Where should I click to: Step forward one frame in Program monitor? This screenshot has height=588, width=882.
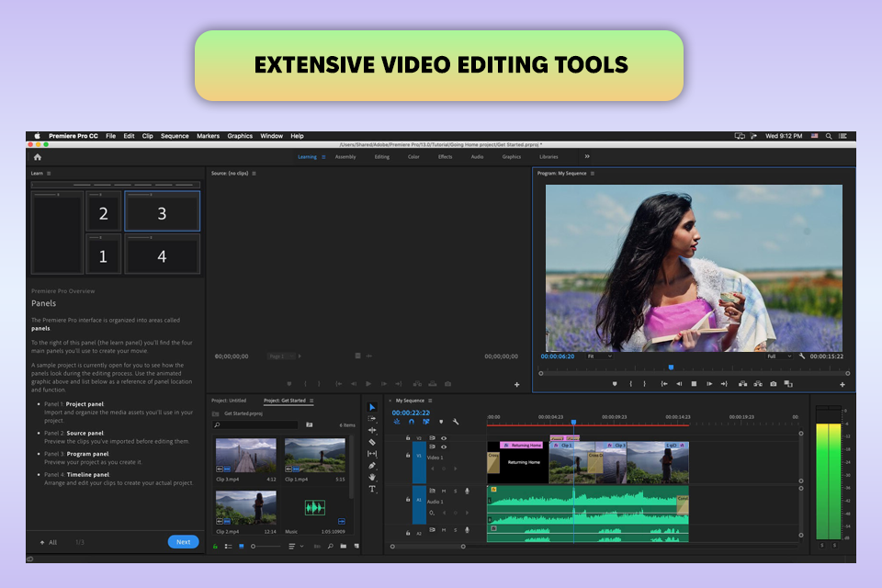(709, 384)
